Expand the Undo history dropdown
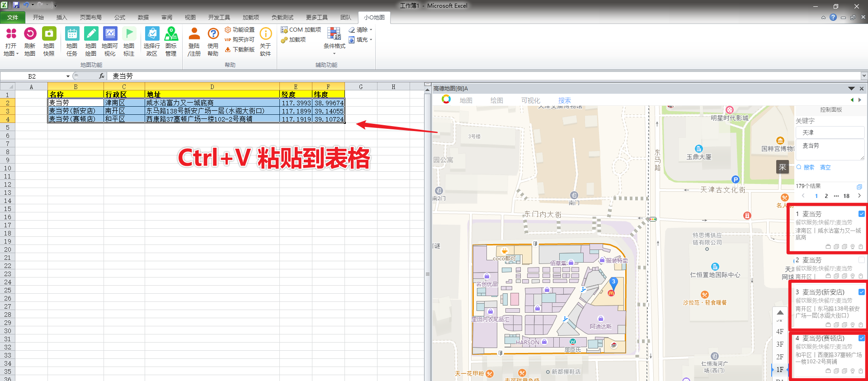Image resolution: width=868 pixels, height=381 pixels. click(x=33, y=5)
